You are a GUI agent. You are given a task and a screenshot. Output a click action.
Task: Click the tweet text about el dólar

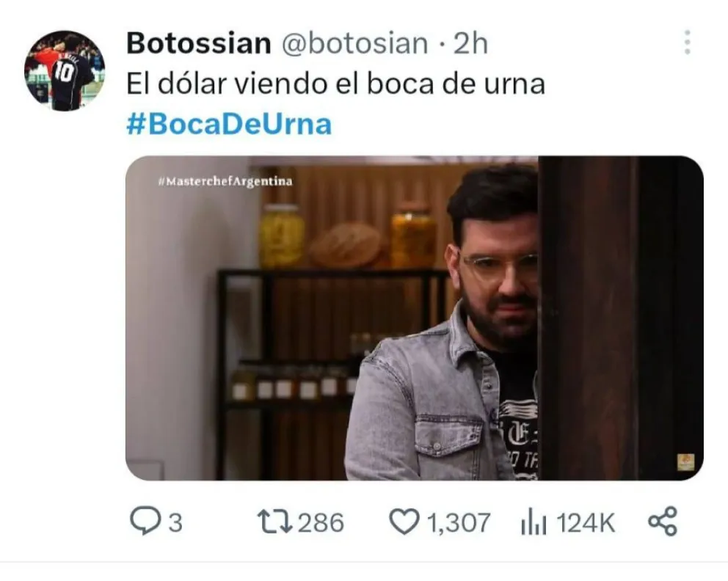point(335,84)
